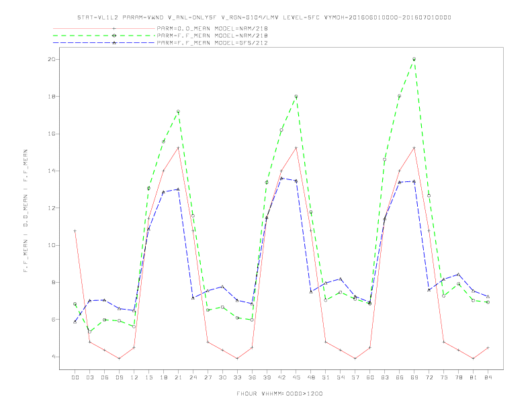Click y-axis tick label 20
The width and height of the screenshot is (532, 411).
(x=51, y=59)
